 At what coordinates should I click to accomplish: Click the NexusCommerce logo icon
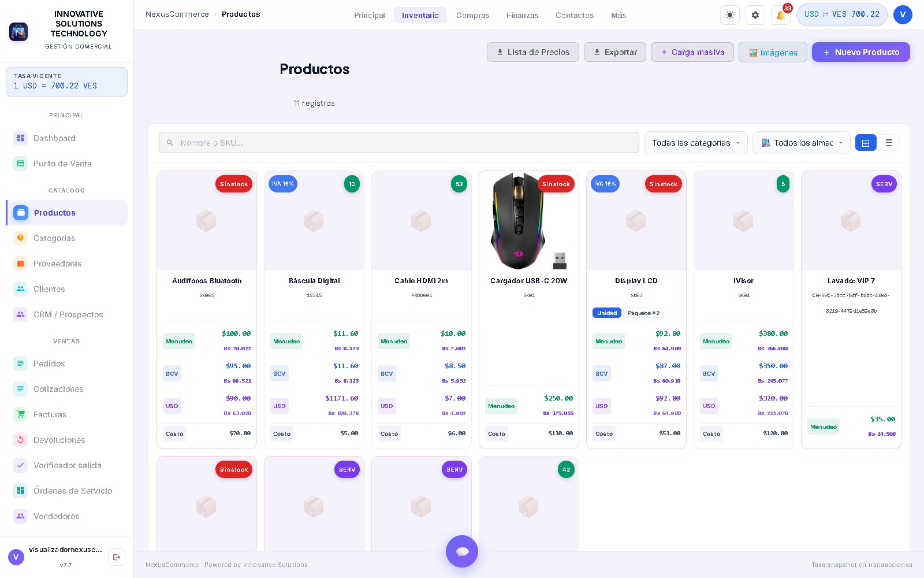coord(18,32)
